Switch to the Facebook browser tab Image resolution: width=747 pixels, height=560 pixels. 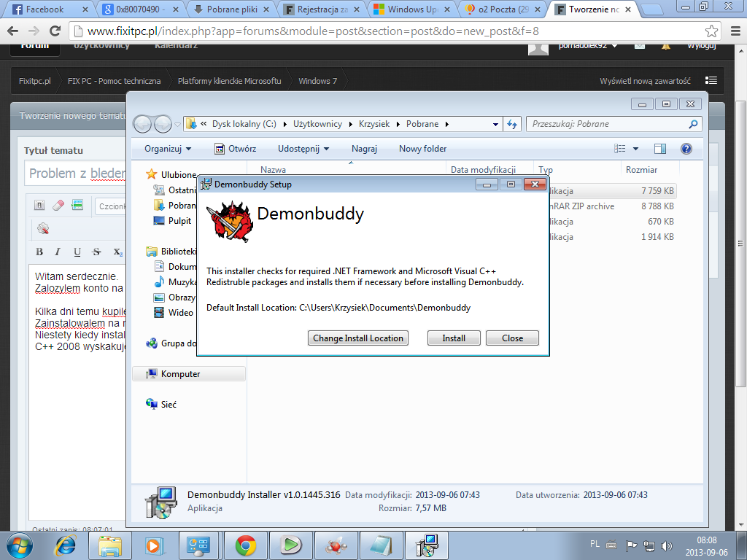[x=44, y=9]
